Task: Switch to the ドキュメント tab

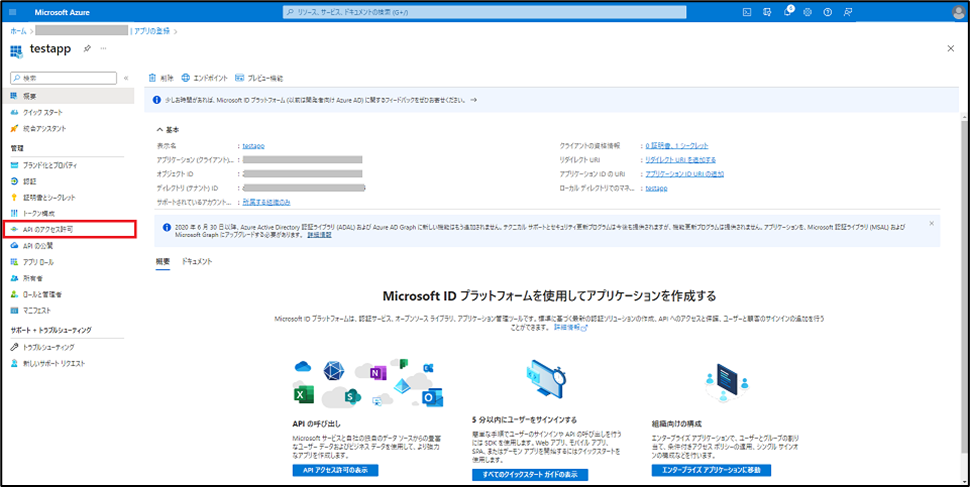Action: pyautogui.click(x=197, y=262)
